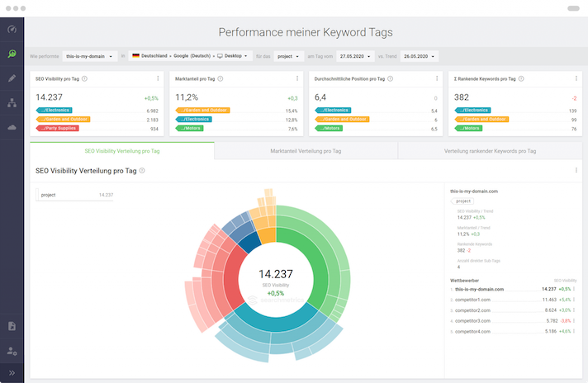Switch to Marktanteil Verteilung pro Tag tab
Screen dimensions: 588x383
coord(306,151)
